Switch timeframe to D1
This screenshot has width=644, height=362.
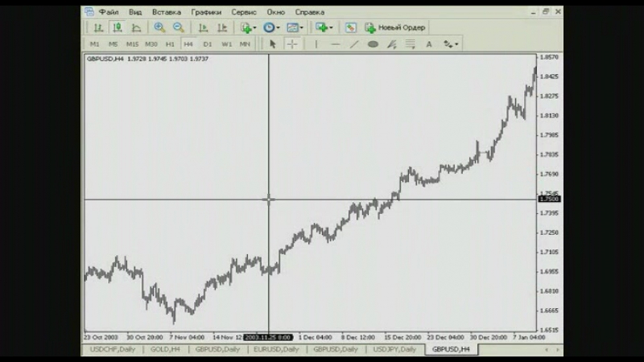pyautogui.click(x=208, y=44)
